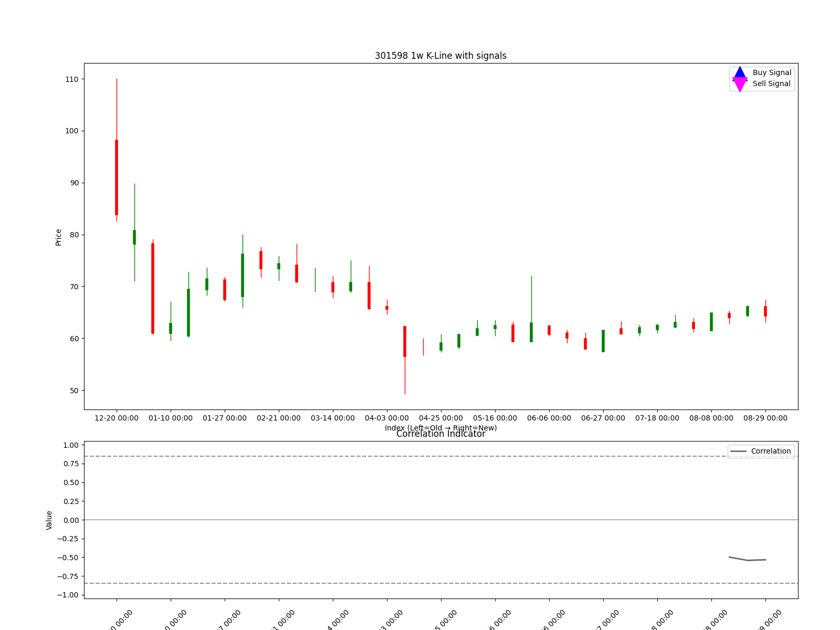Select the 01-27 00:00 date tick label
Screen dimensions: 840x630
coord(225,418)
